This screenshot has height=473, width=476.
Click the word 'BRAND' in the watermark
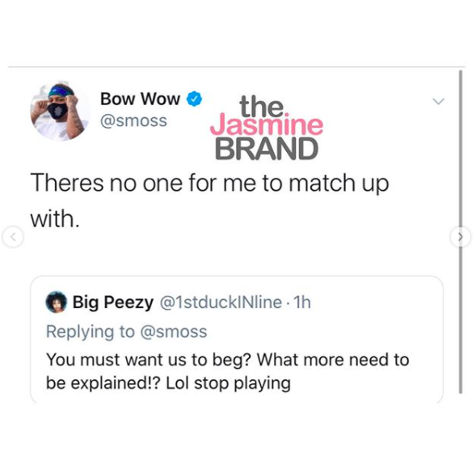click(267, 149)
